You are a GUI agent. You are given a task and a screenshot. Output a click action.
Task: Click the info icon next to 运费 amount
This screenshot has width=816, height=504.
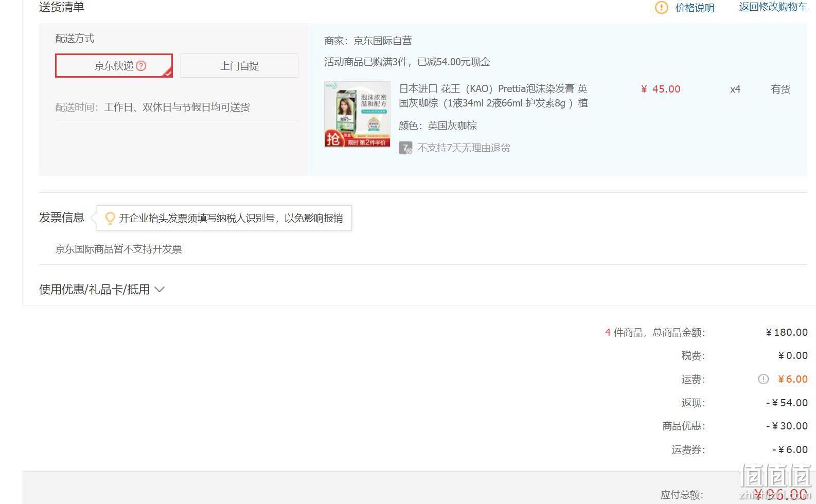[x=763, y=379]
